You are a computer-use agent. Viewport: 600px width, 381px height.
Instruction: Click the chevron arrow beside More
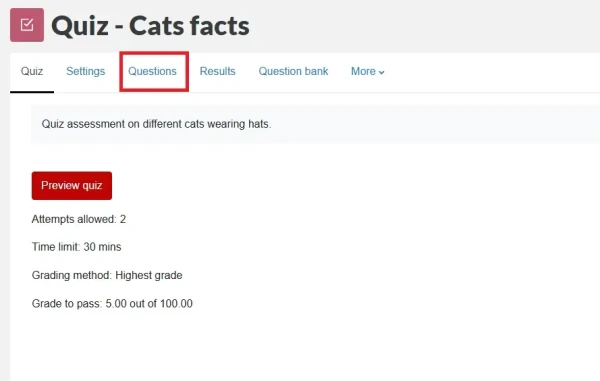(382, 72)
